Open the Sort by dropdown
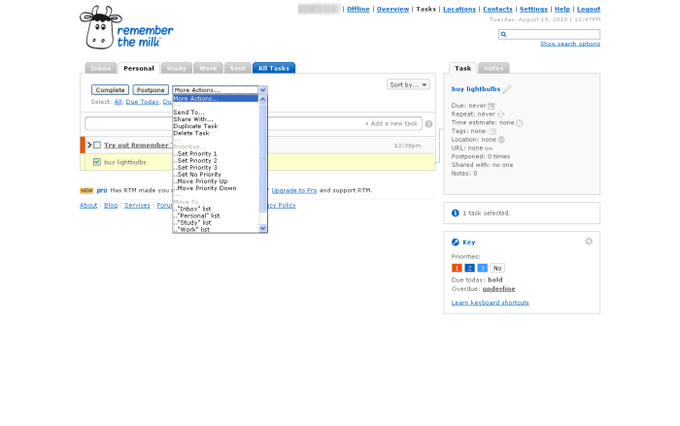This screenshot has height=426, width=680. 408,85
